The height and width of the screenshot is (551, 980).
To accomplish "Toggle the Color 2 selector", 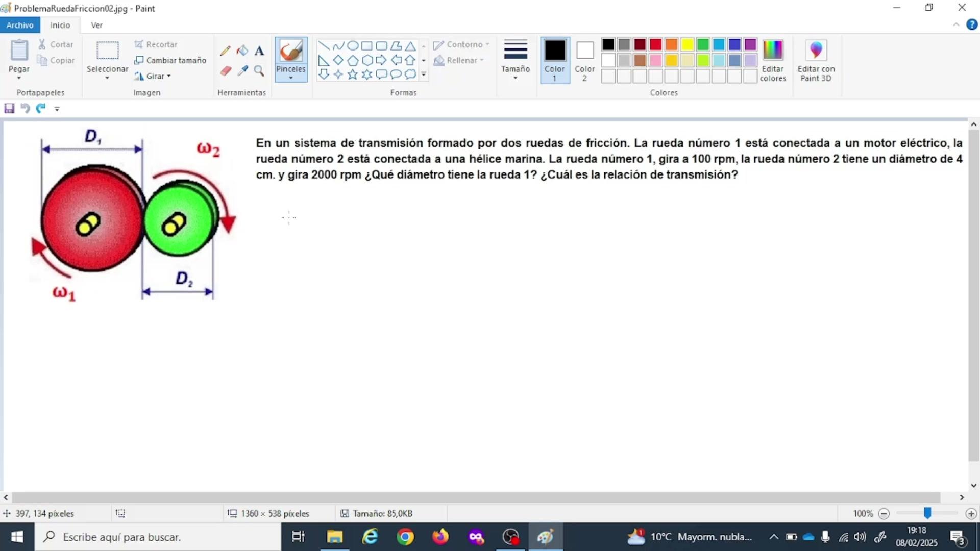I will (584, 60).
